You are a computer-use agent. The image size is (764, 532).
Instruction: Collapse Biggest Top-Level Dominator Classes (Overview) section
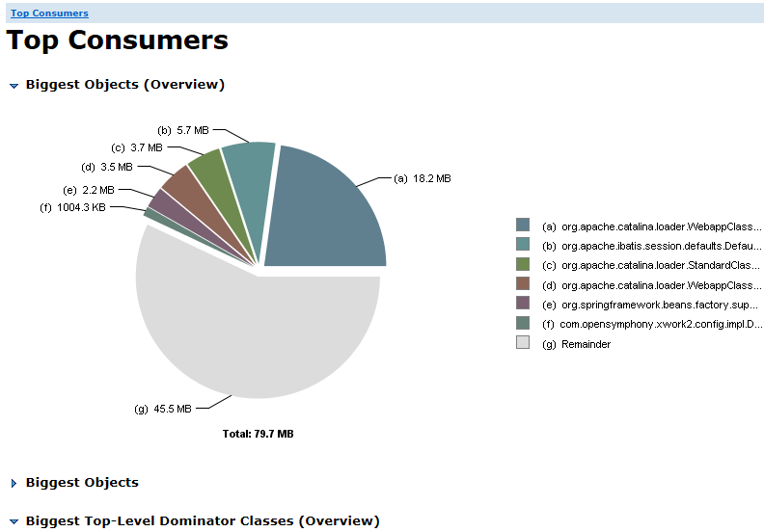(14, 521)
